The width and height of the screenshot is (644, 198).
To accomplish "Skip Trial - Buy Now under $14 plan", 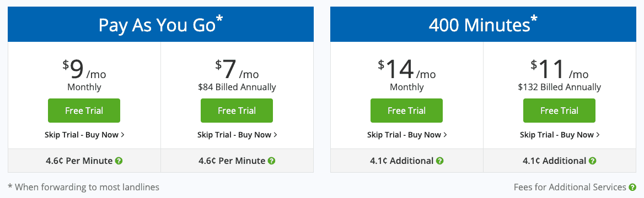I will point(407,135).
